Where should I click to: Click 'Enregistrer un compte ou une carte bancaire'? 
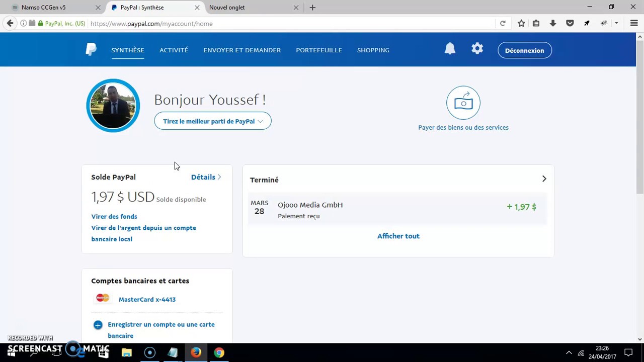click(161, 330)
